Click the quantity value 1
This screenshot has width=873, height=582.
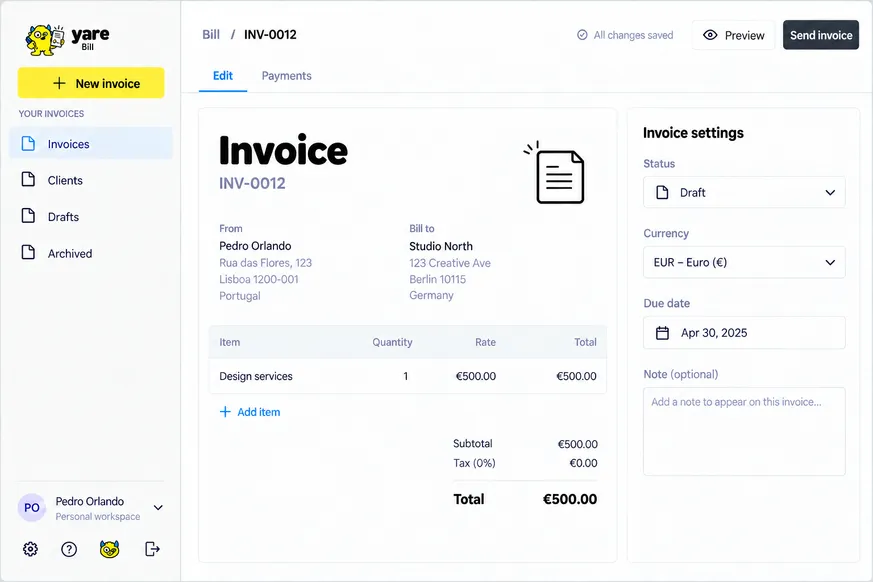pos(406,376)
